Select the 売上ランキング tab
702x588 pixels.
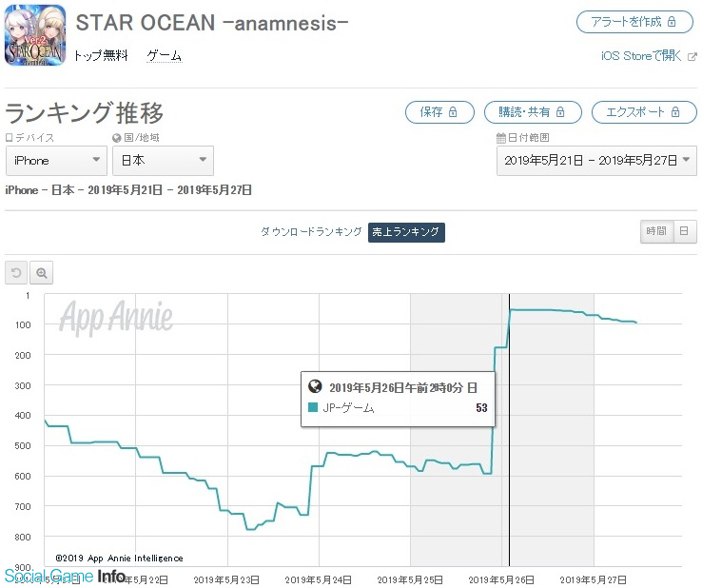(406, 232)
